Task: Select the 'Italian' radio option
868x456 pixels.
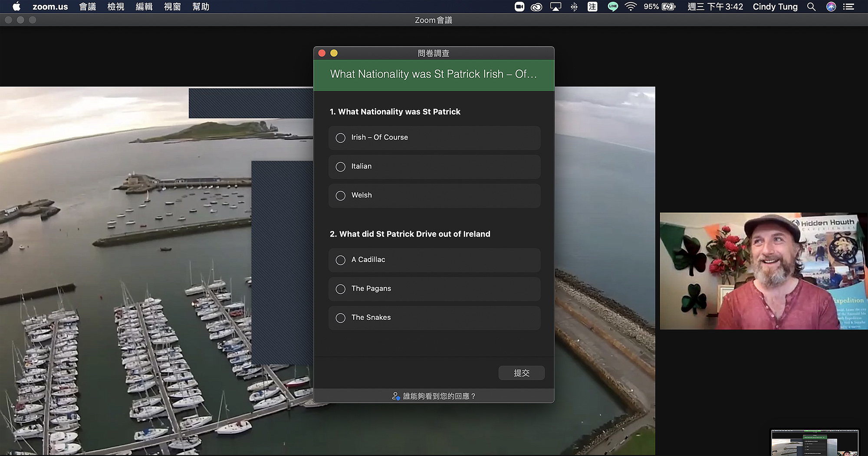Action: click(x=434, y=167)
